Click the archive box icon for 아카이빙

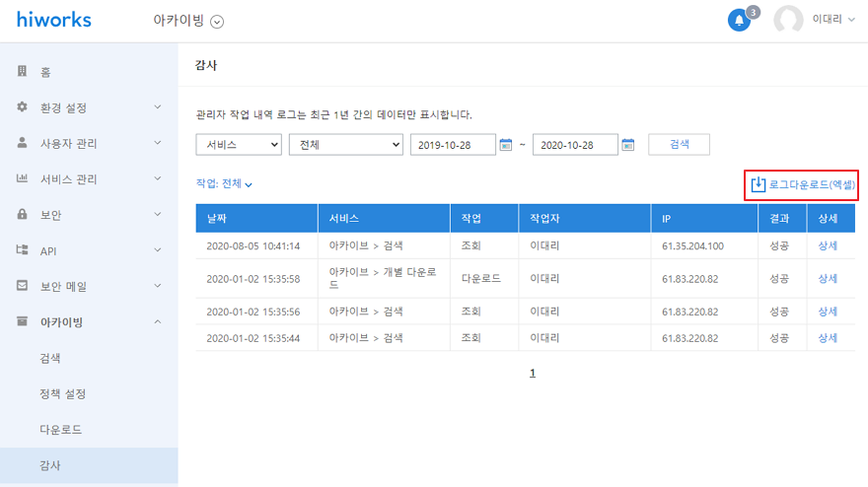coord(22,321)
